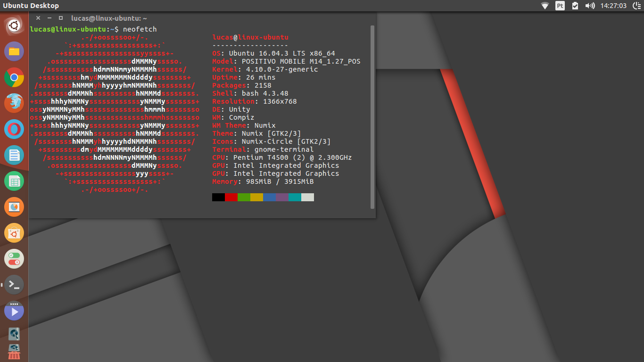
Task: Launch Google Chrome from the dock
Action: tap(14, 77)
